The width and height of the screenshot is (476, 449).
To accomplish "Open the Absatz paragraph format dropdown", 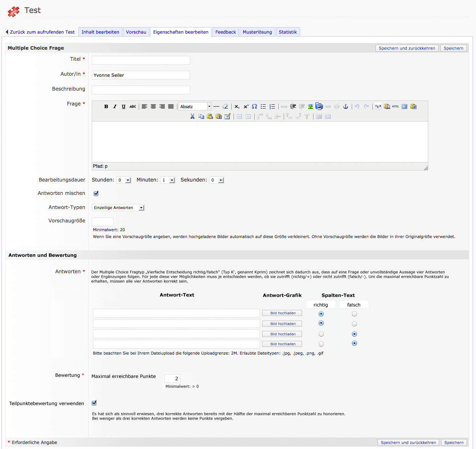I will (x=195, y=107).
